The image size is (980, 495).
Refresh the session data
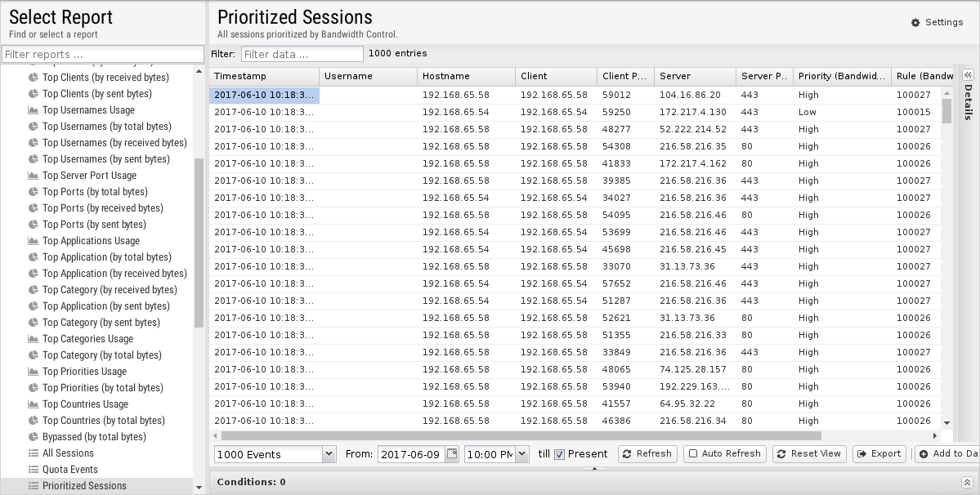(647, 454)
